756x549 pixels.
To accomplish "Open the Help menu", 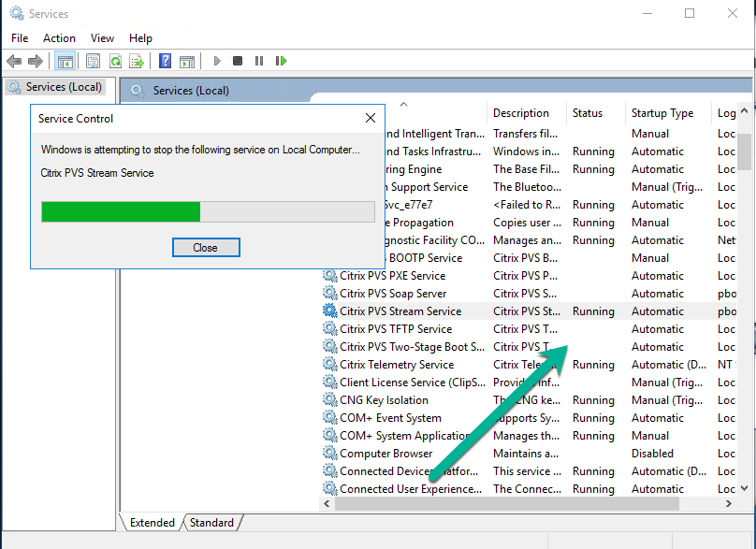I will coord(140,38).
